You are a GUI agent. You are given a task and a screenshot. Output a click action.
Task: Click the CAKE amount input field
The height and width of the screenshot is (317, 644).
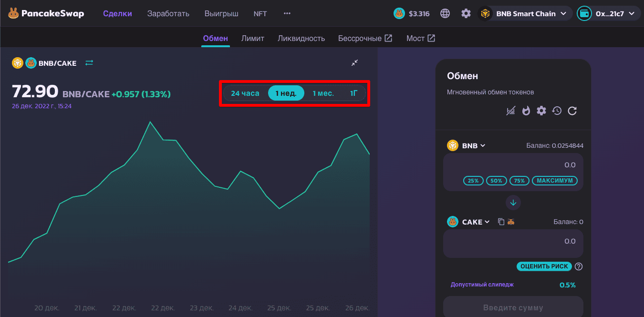click(x=513, y=244)
